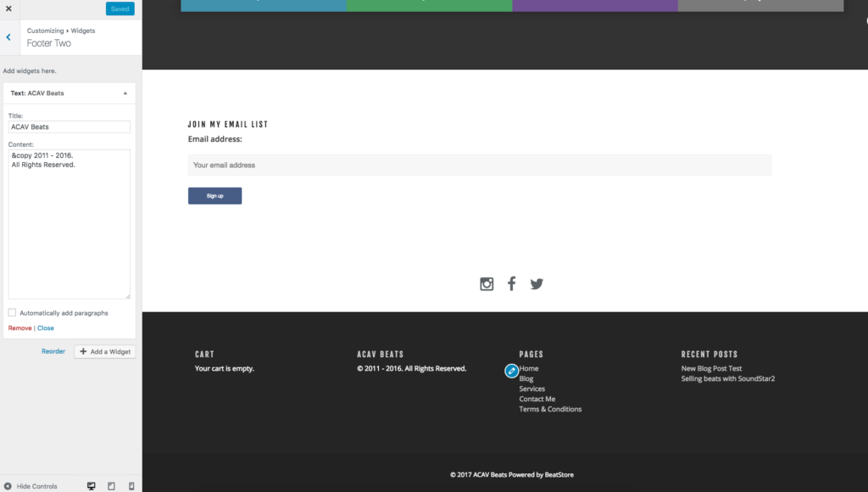Viewport: 868px width, 492px height.
Task: Click the blue tile in the top strip
Action: (264, 6)
